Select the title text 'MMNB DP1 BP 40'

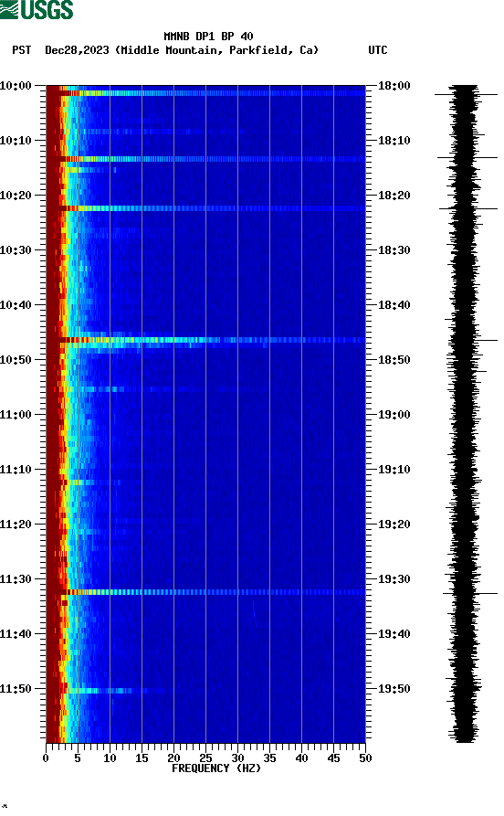coord(208,37)
